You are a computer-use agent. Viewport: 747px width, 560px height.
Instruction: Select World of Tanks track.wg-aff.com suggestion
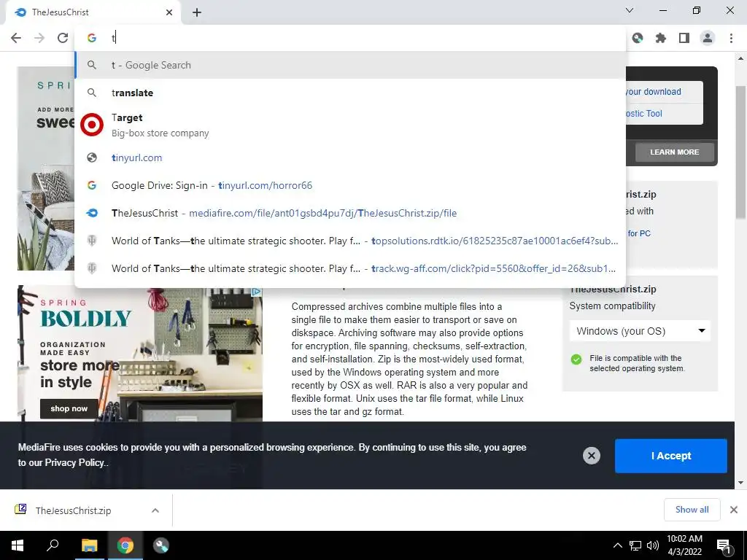350,268
